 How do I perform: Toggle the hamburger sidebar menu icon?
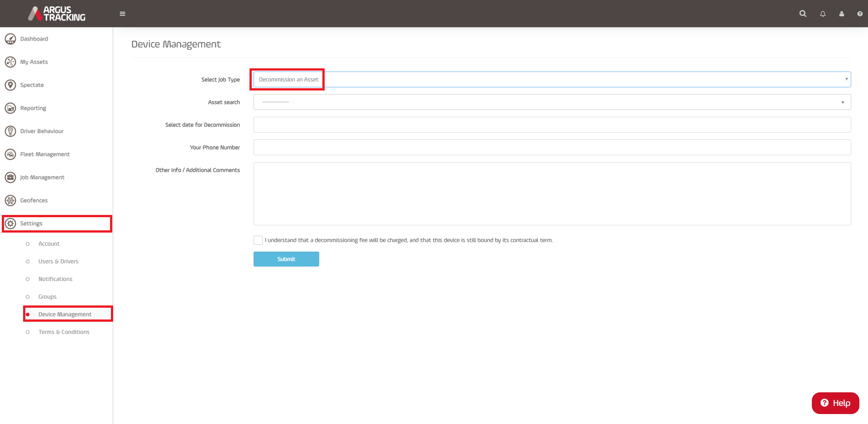tap(122, 14)
